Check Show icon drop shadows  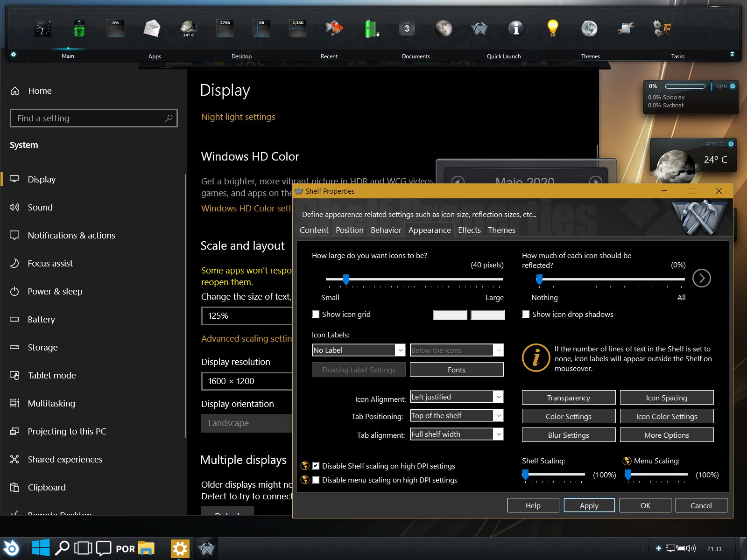click(x=526, y=315)
